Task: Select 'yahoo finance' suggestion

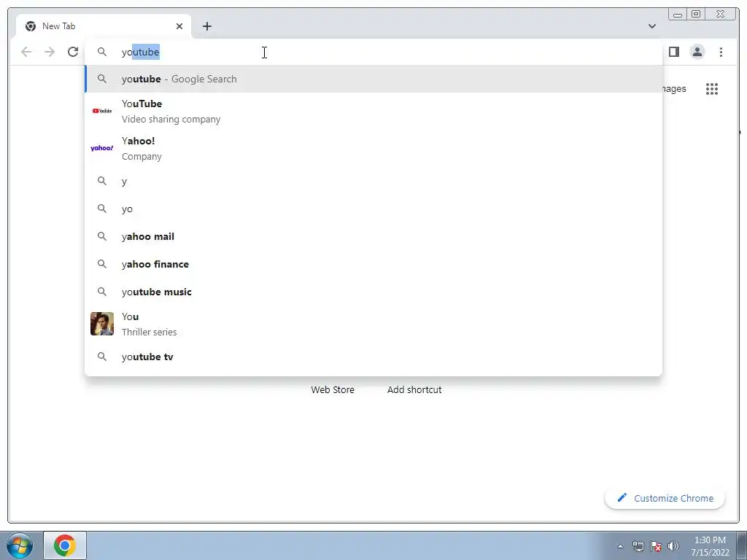Action: click(373, 264)
